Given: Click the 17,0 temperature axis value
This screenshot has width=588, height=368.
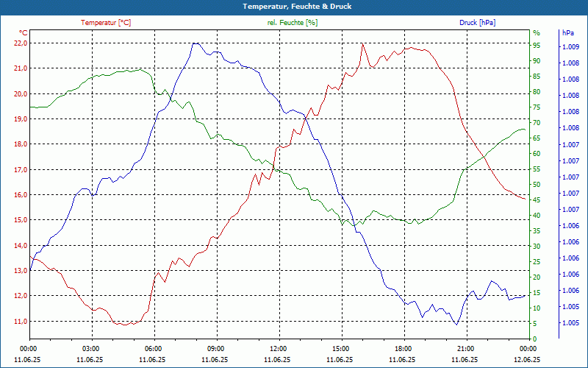Looking at the screenshot, I should pyautogui.click(x=21, y=170).
